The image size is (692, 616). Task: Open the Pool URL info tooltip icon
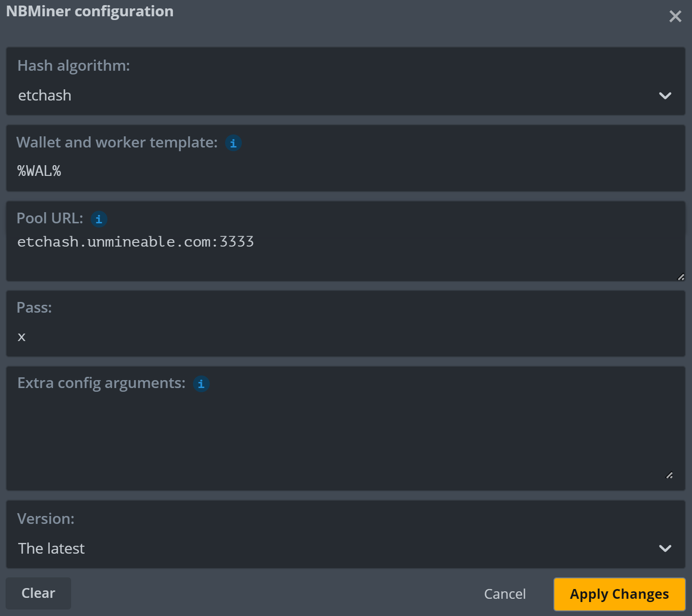point(99,219)
